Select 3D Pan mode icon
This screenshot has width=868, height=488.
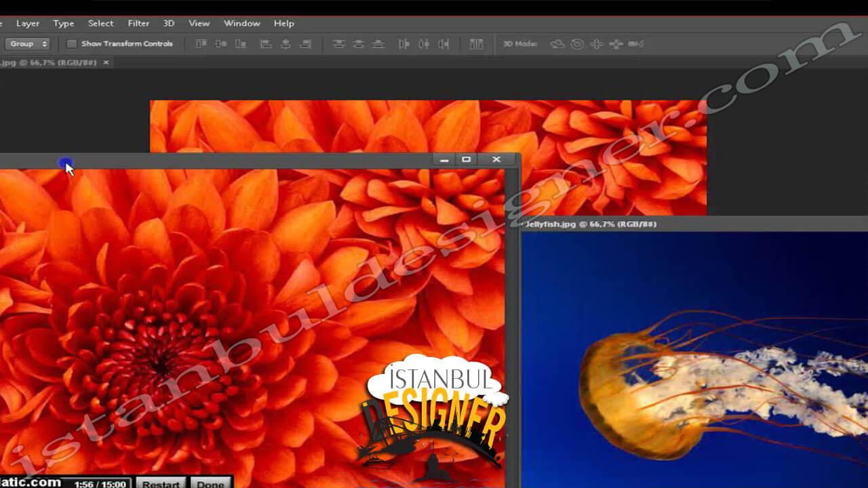596,44
